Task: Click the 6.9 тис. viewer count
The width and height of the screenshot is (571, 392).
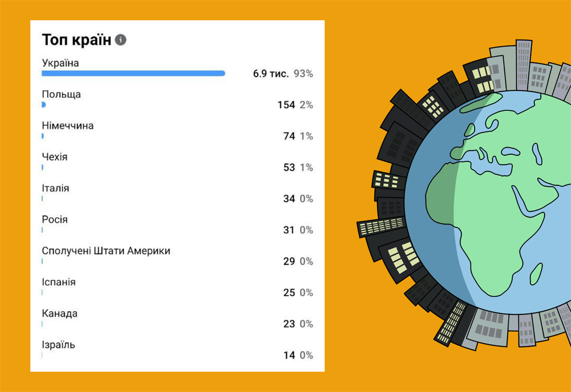Action: point(271,74)
